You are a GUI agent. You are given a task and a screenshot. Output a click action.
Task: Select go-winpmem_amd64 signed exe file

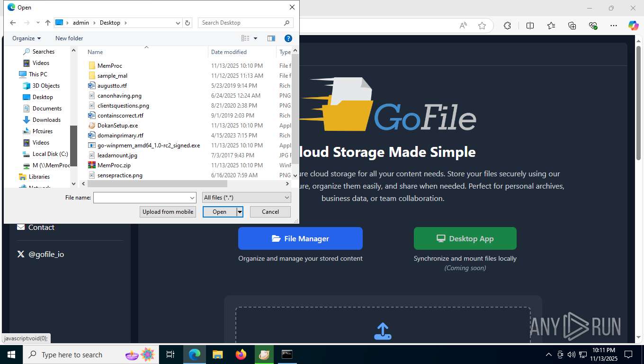click(x=149, y=146)
